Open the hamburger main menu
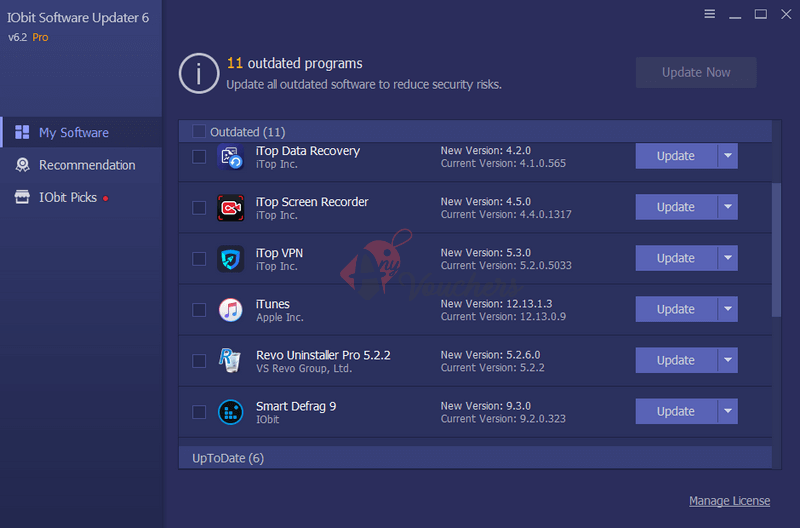The height and width of the screenshot is (528, 800). (x=709, y=14)
